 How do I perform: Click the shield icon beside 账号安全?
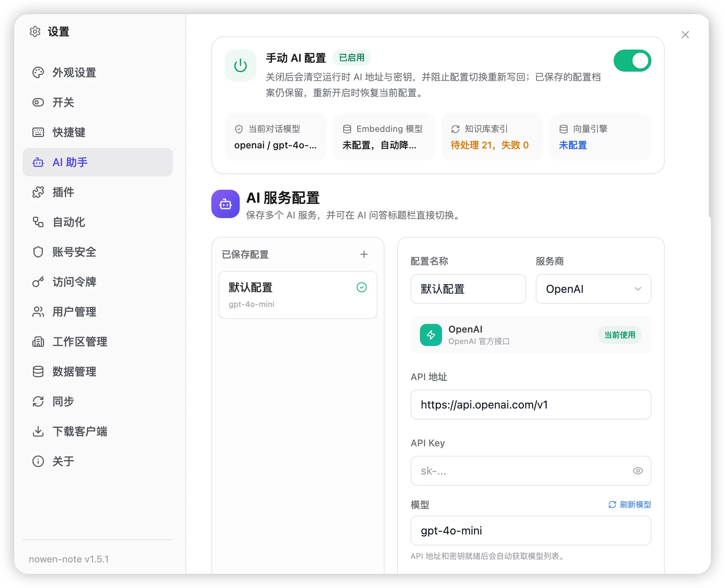click(x=38, y=252)
